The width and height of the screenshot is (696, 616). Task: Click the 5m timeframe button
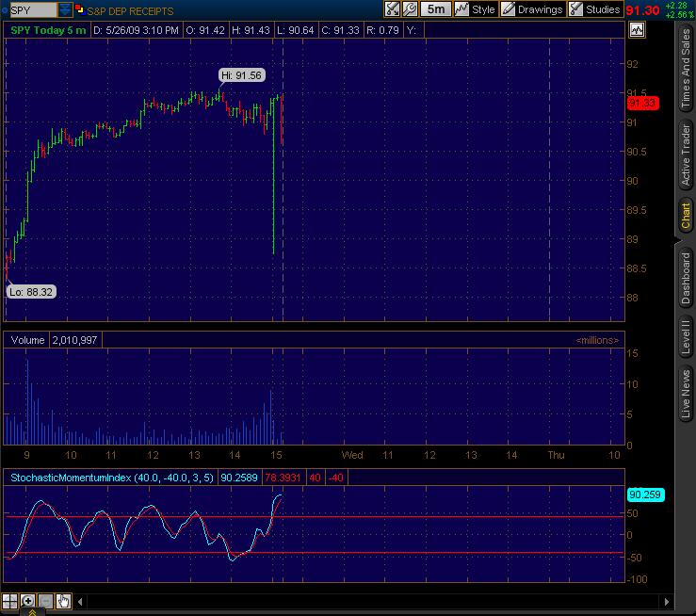click(x=436, y=9)
